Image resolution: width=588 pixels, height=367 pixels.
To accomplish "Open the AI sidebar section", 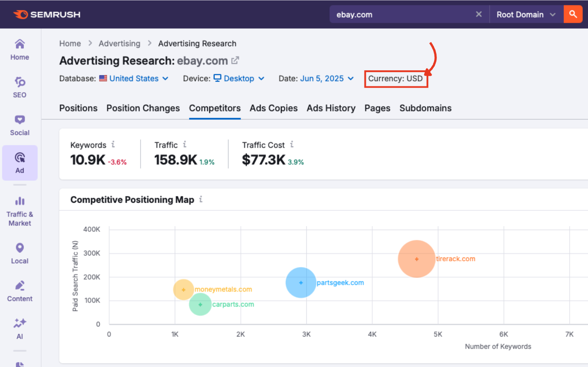I will tap(20, 329).
